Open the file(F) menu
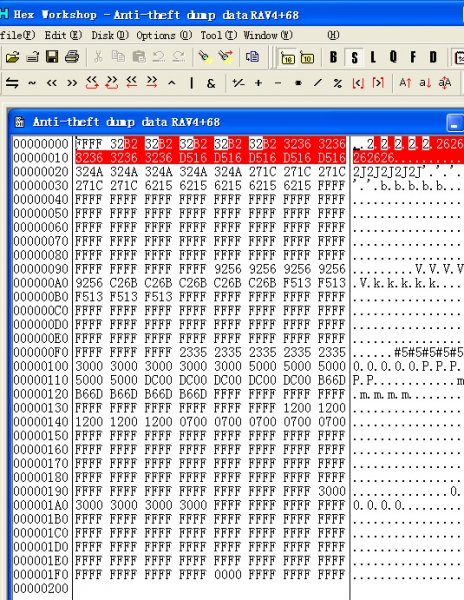The image size is (464, 600). 17,35
